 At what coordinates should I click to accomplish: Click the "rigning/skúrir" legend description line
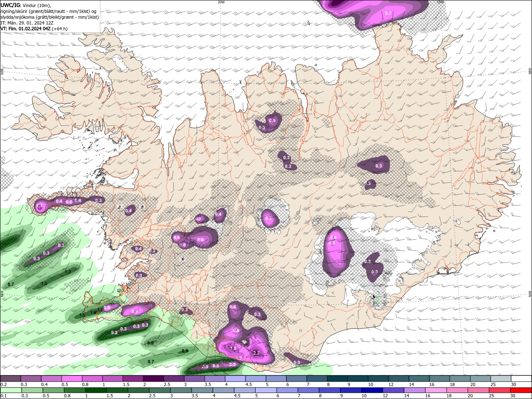coord(49,11)
